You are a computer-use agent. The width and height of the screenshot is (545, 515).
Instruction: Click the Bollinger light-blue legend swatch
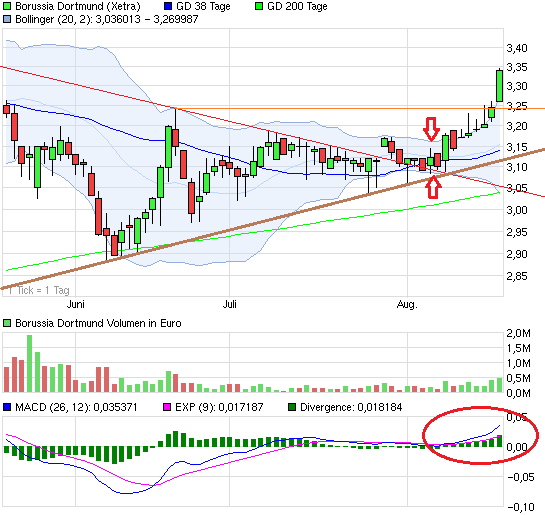7,19
